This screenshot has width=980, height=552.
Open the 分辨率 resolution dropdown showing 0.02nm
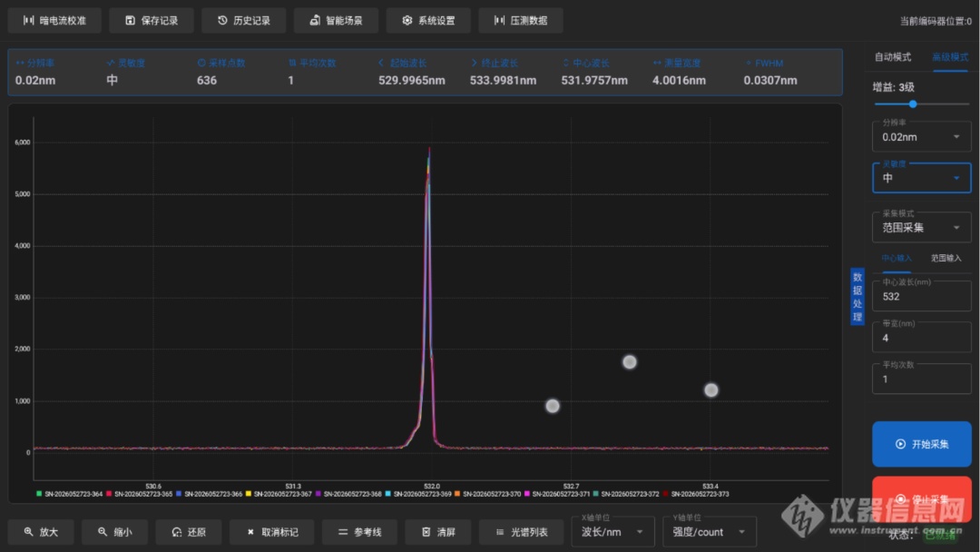pyautogui.click(x=922, y=137)
